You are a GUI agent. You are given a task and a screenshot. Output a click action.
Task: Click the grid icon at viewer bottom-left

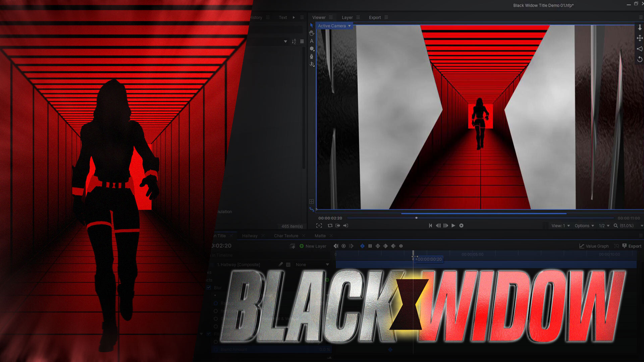point(312,202)
